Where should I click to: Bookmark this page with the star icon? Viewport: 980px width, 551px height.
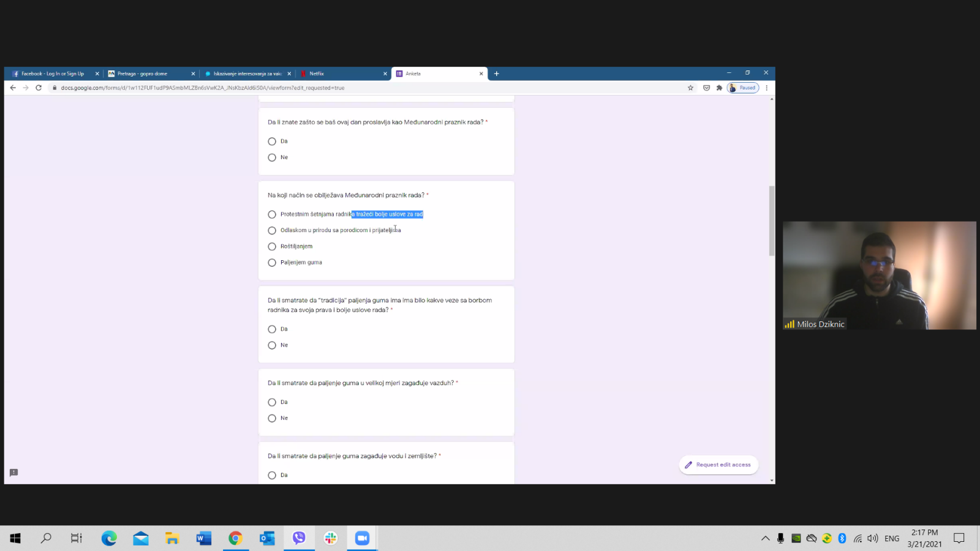pyautogui.click(x=690, y=88)
